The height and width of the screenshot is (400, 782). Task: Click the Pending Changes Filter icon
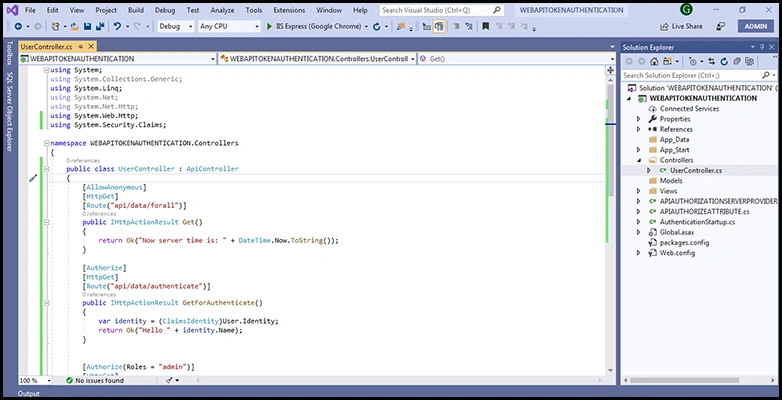click(x=693, y=62)
